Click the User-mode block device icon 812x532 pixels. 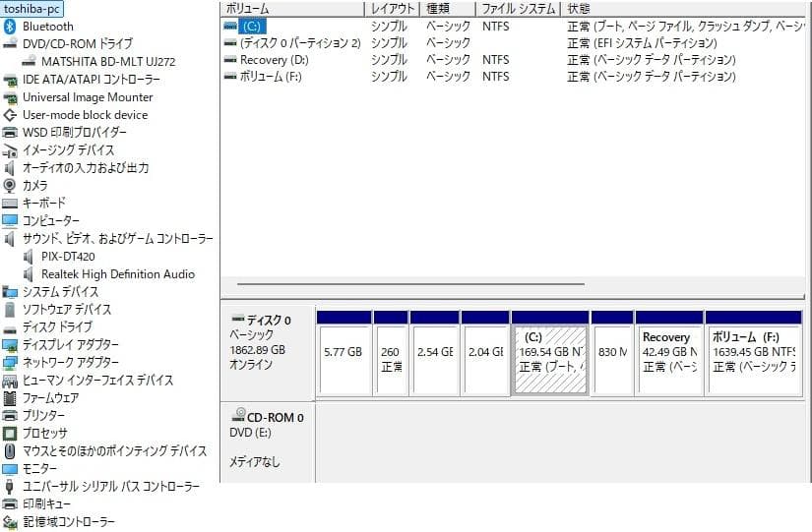coord(9,115)
